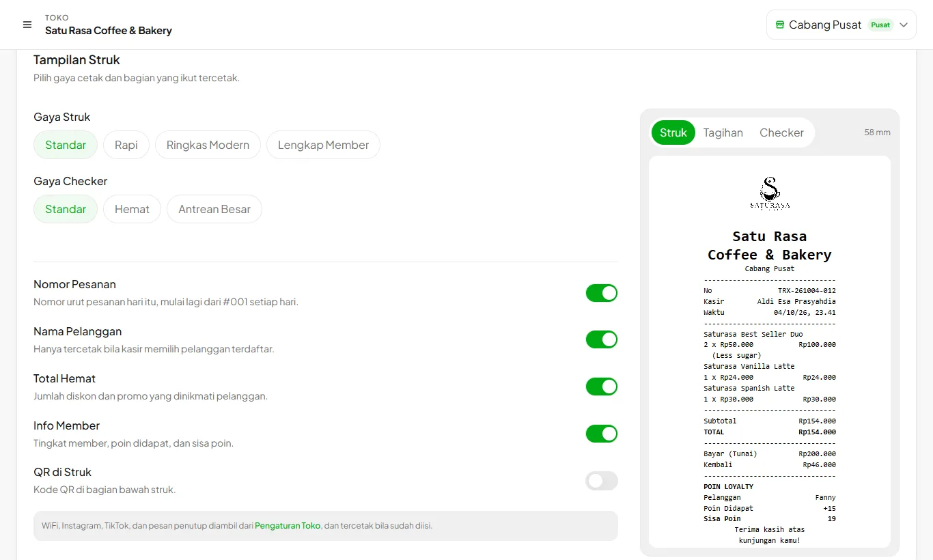The width and height of the screenshot is (933, 560).
Task: Click the Poin Didapat line on the receipt
Action: pyautogui.click(x=770, y=509)
